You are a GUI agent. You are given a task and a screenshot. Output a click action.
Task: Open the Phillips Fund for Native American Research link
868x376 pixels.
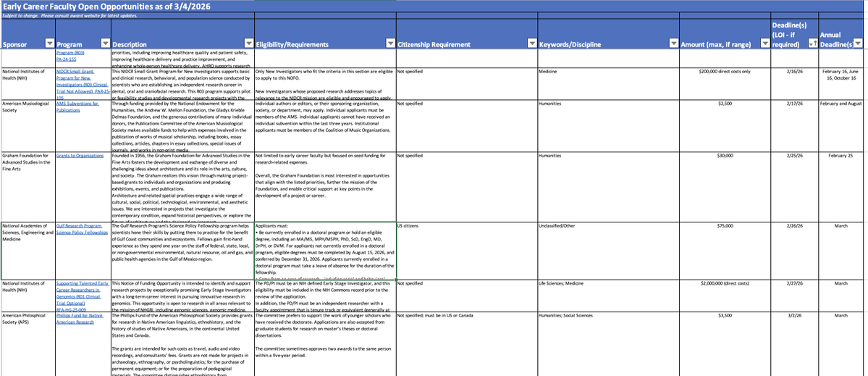pos(79,319)
